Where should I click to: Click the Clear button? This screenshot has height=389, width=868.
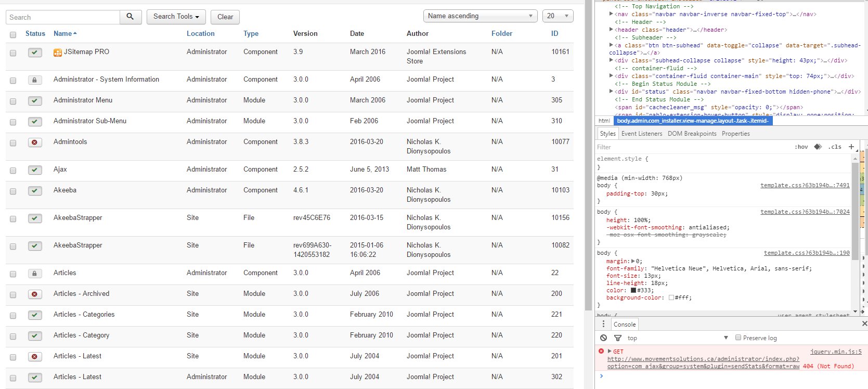tap(225, 17)
